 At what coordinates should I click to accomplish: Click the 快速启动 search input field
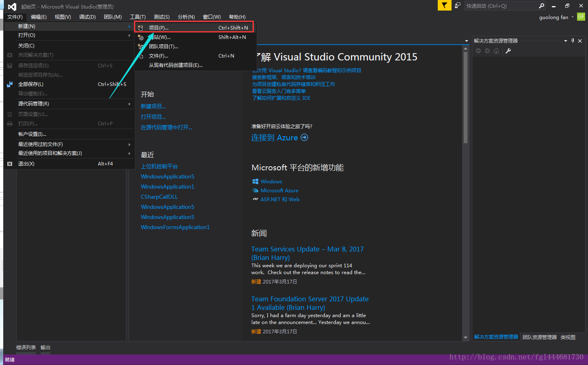click(501, 6)
